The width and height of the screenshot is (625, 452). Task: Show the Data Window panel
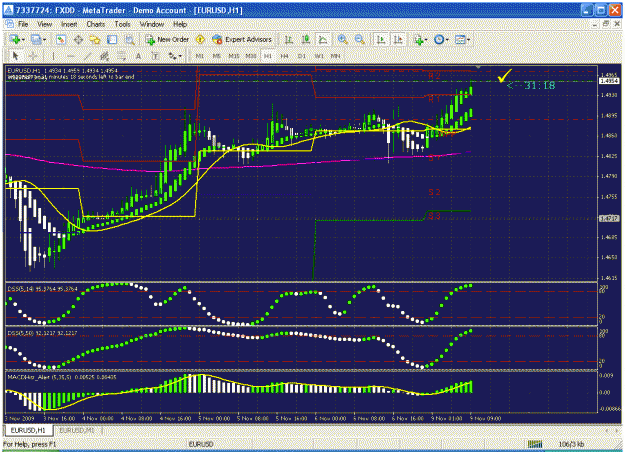click(x=78, y=39)
